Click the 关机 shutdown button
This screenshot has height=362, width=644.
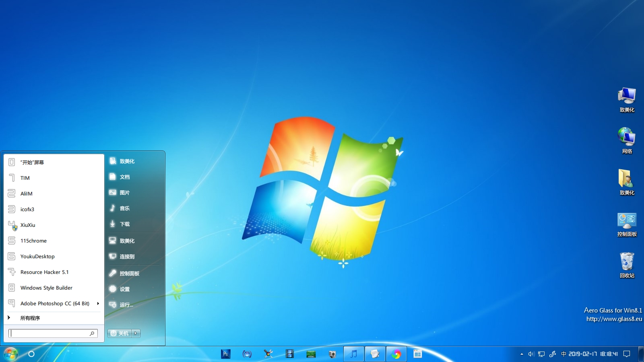120,333
